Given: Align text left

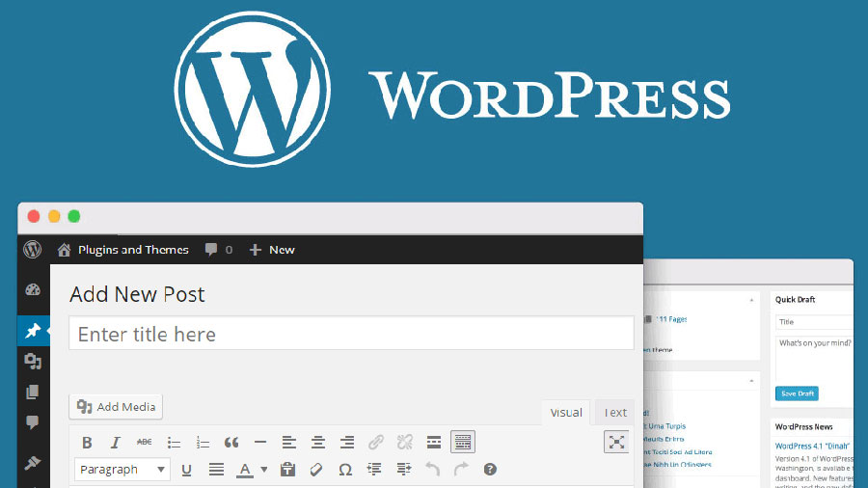Looking at the screenshot, I should 289,442.
